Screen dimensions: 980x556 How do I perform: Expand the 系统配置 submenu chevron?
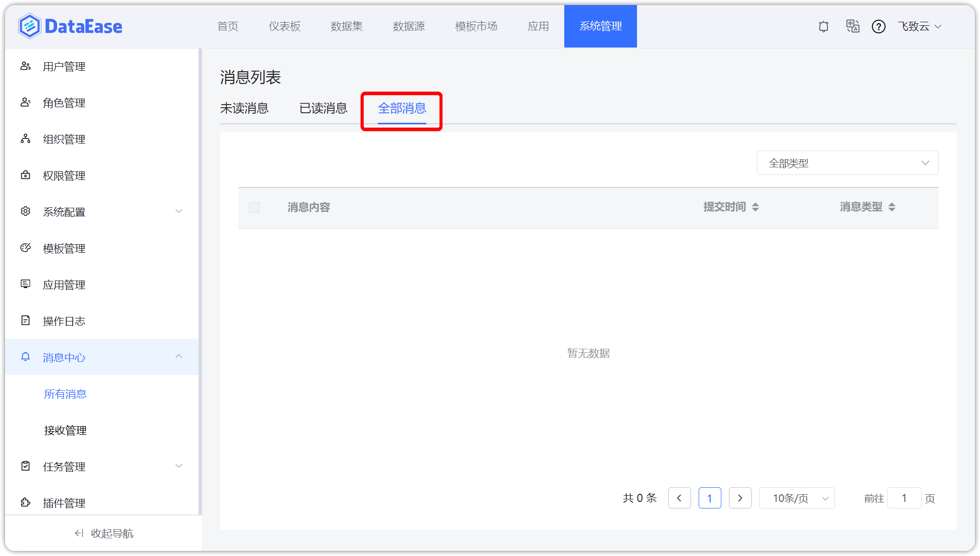[179, 211]
